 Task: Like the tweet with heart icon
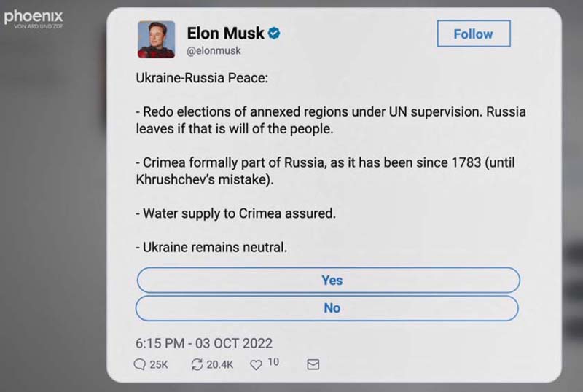point(256,365)
